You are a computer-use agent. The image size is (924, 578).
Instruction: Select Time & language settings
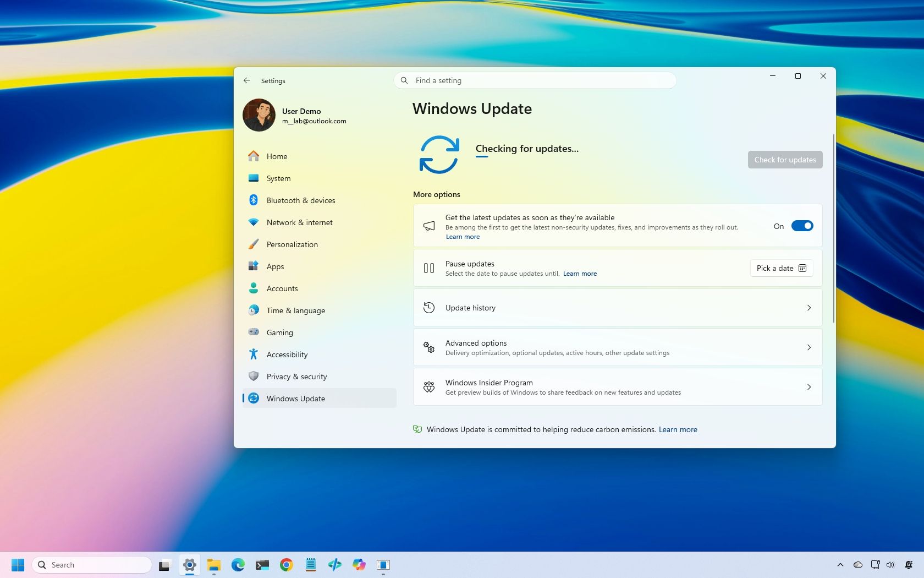pyautogui.click(x=319, y=310)
